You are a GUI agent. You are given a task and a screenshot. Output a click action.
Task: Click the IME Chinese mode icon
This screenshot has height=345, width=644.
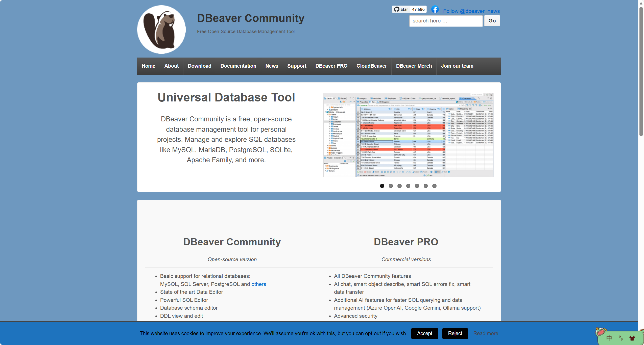pyautogui.click(x=609, y=338)
